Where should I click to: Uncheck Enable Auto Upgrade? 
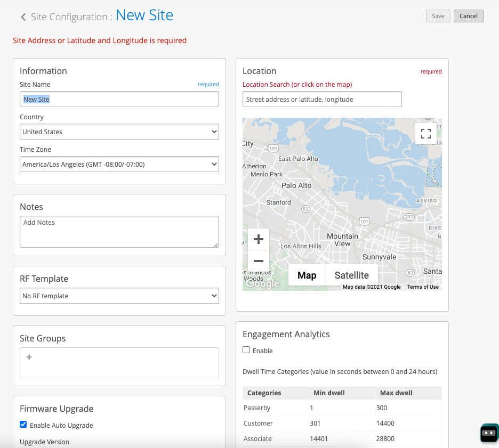pos(23,425)
